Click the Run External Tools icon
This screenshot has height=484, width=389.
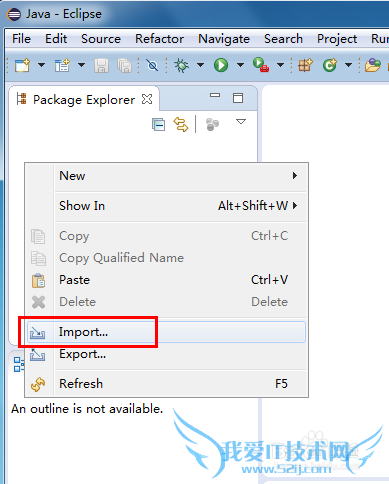click(x=261, y=65)
